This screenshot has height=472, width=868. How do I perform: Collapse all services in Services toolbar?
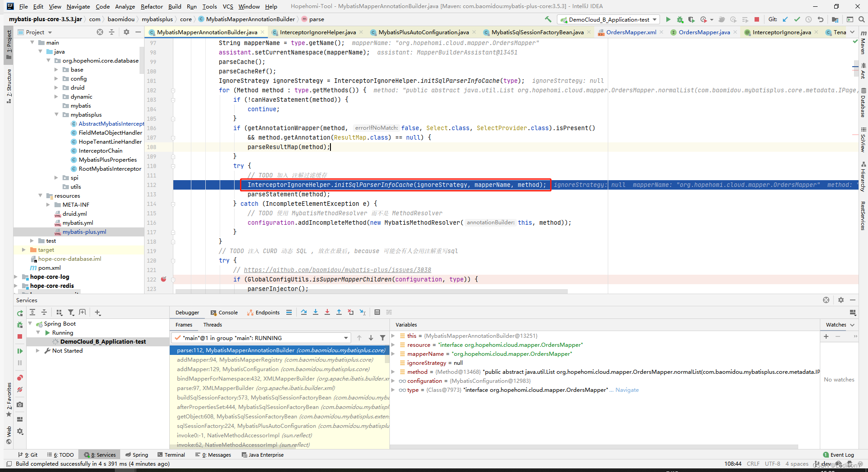click(44, 312)
